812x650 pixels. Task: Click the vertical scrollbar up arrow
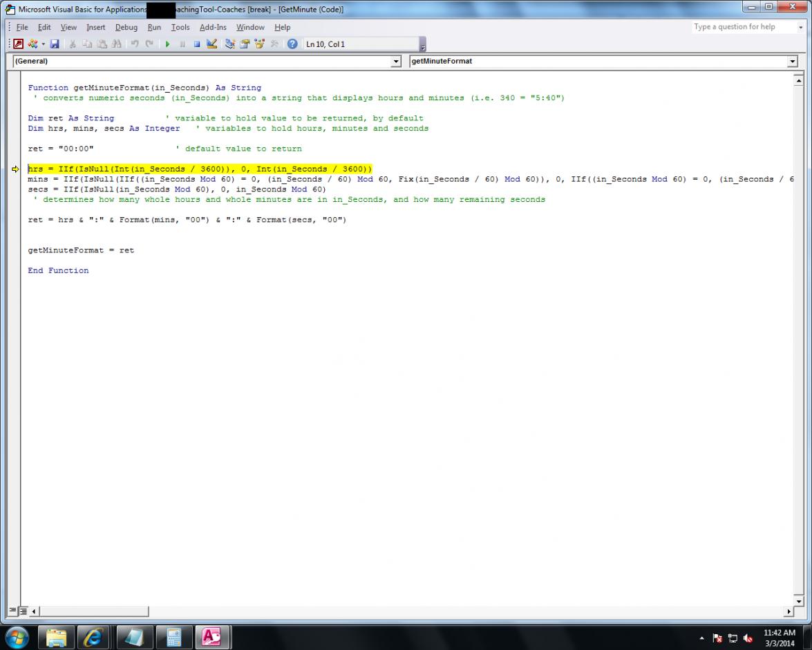coord(799,80)
